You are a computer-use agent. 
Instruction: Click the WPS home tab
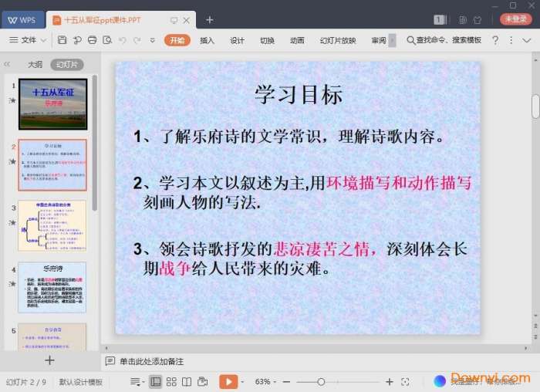tap(22, 20)
